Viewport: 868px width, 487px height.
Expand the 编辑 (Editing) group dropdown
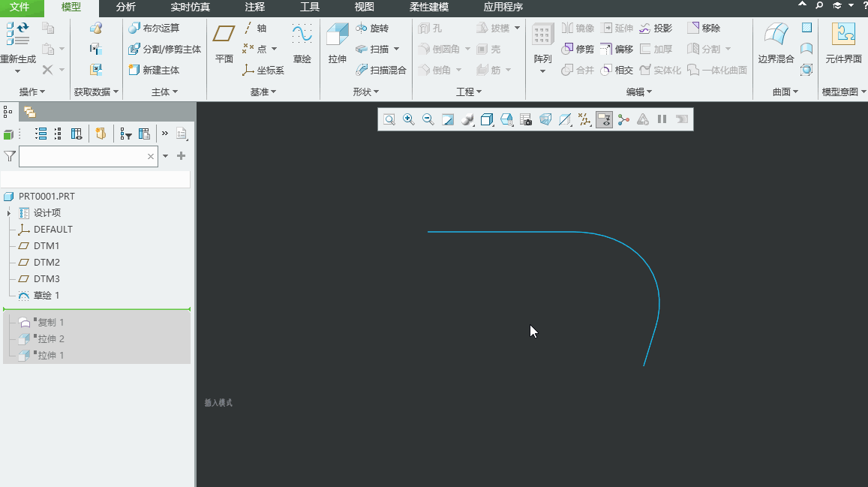[x=639, y=92]
